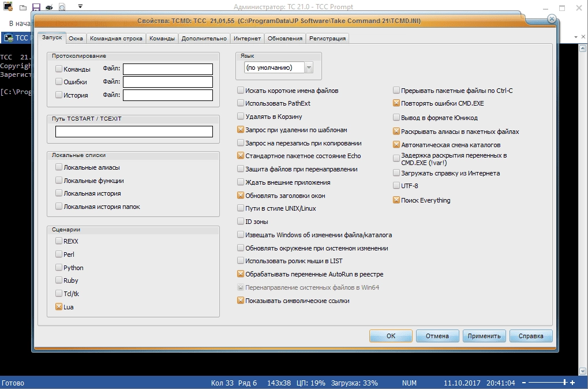Enable Локальные алиасы checkbox
Image resolution: width=588 pixels, height=389 pixels.
tap(59, 167)
